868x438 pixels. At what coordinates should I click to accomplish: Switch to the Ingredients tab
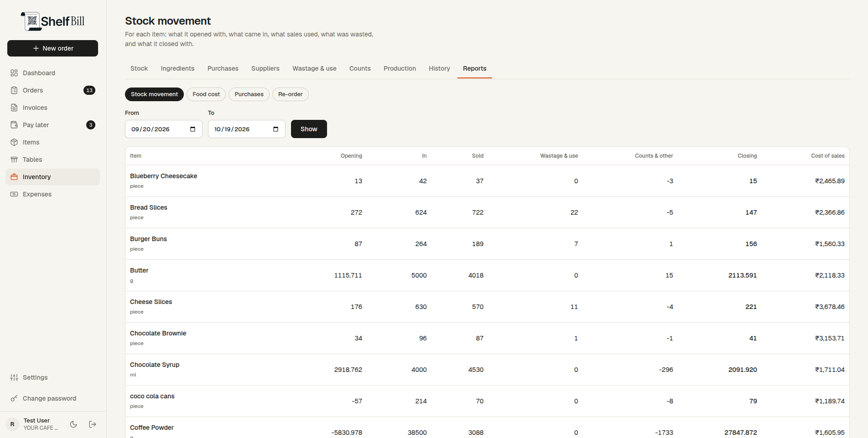tap(177, 68)
